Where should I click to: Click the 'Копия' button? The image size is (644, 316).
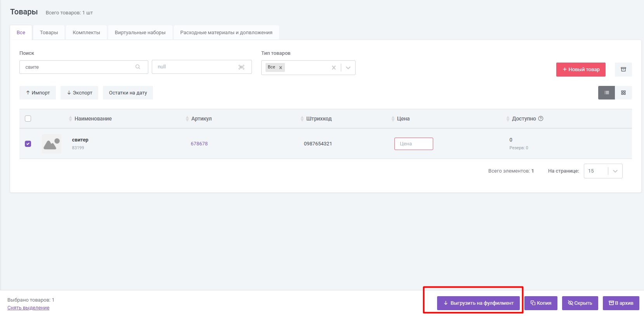(541, 303)
